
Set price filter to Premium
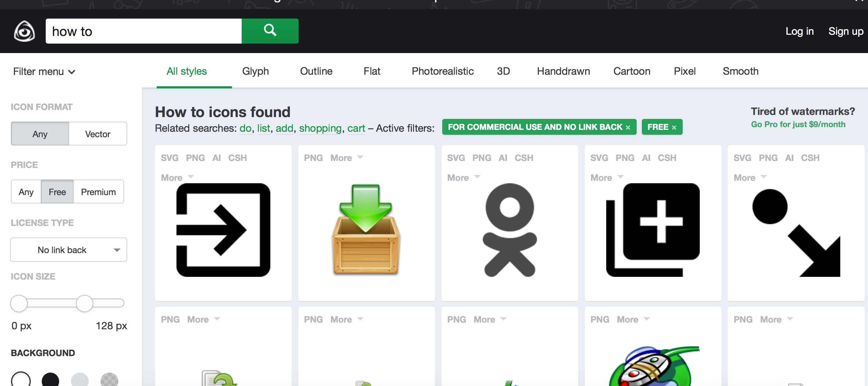(98, 192)
